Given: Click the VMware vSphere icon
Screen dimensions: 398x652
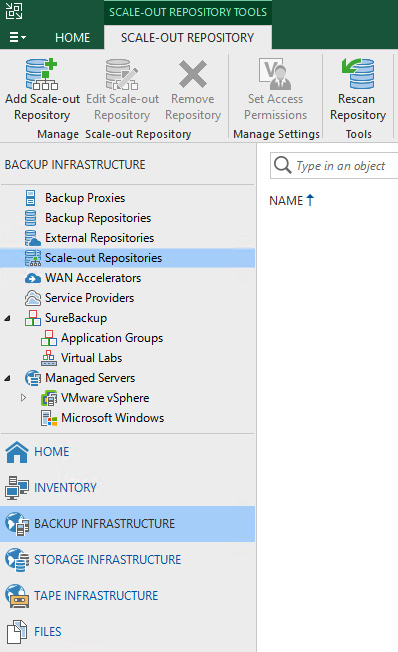Looking at the screenshot, I should [49, 398].
